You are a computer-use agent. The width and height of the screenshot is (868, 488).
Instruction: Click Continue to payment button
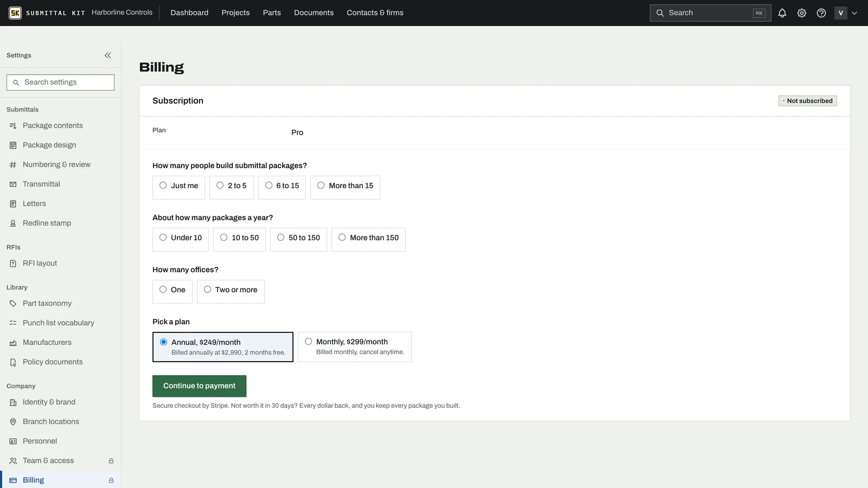click(199, 386)
